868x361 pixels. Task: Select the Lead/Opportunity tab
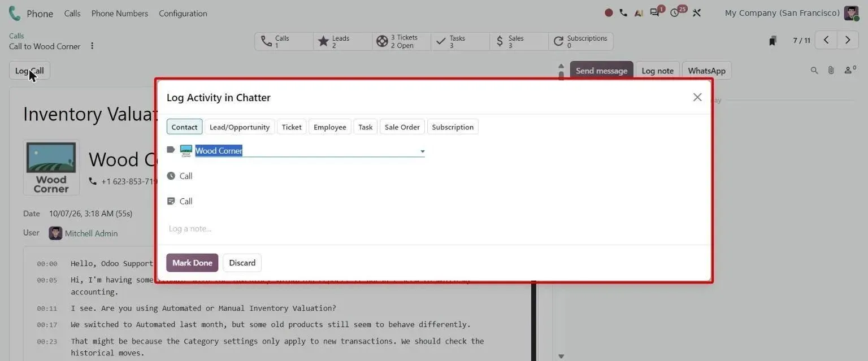240,127
